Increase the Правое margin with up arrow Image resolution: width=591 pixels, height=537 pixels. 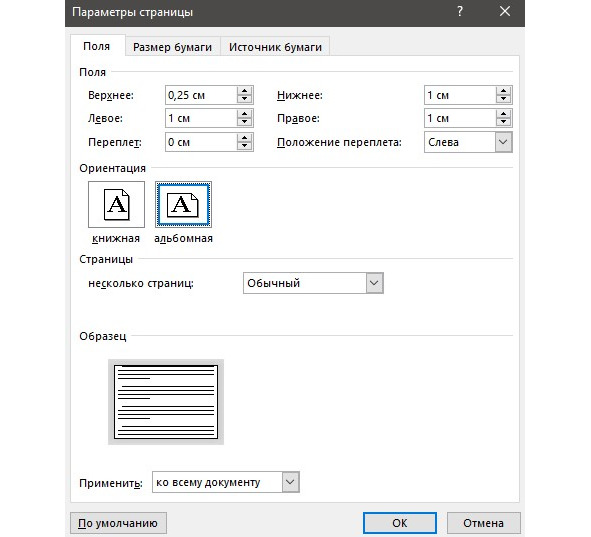pos(504,114)
